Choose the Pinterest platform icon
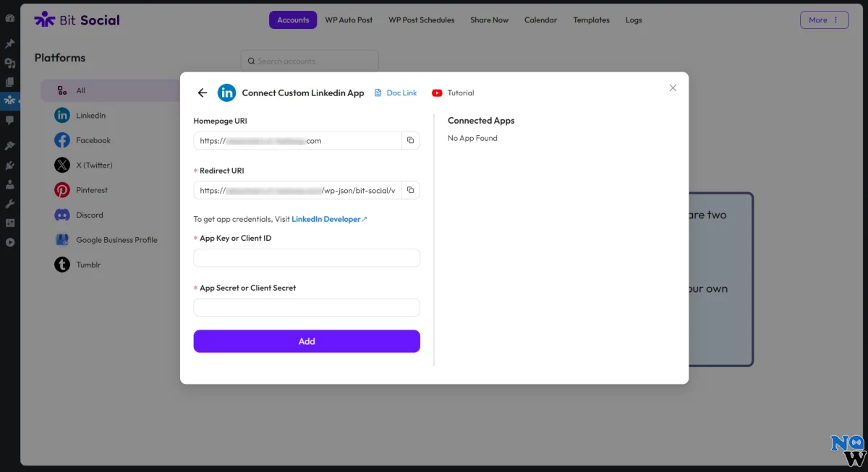Image resolution: width=868 pixels, height=472 pixels. click(63, 190)
